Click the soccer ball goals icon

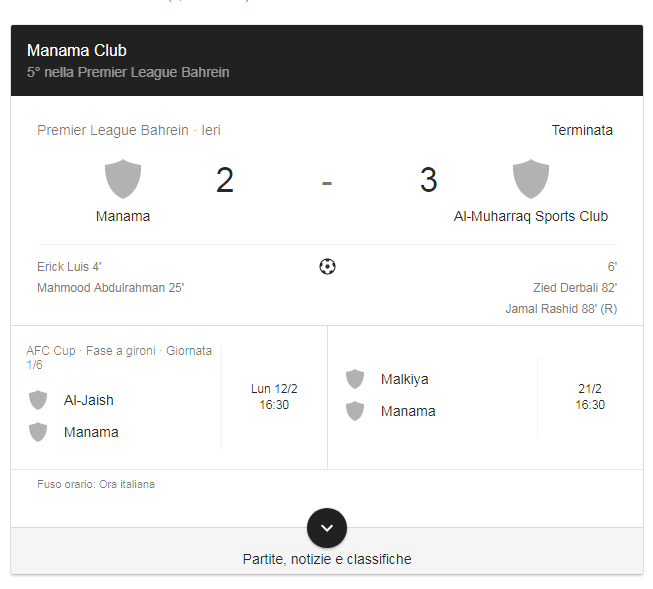click(327, 267)
